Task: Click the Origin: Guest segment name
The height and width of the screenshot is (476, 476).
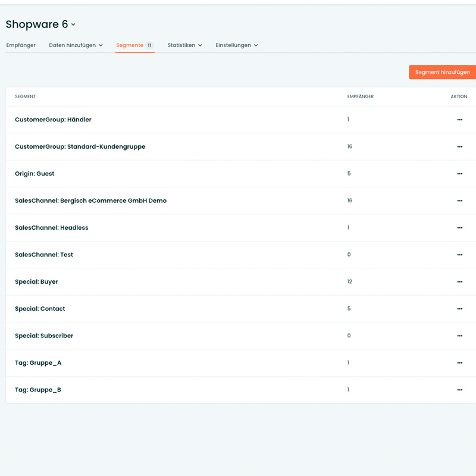Action: click(35, 174)
